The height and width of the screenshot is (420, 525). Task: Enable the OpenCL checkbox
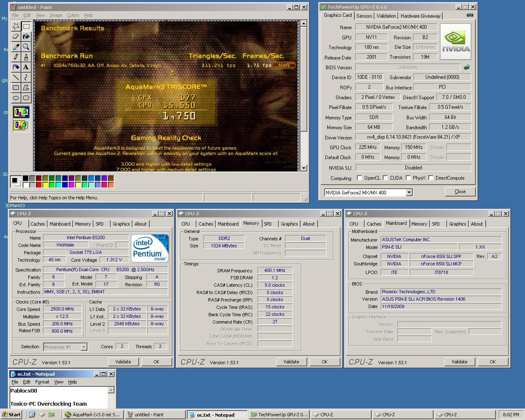pos(359,178)
